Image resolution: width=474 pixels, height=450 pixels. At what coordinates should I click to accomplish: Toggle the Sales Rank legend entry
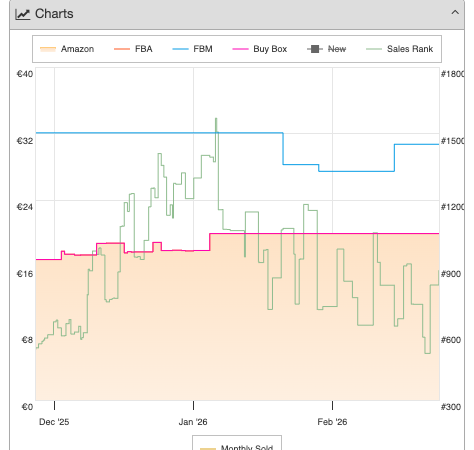coord(399,49)
